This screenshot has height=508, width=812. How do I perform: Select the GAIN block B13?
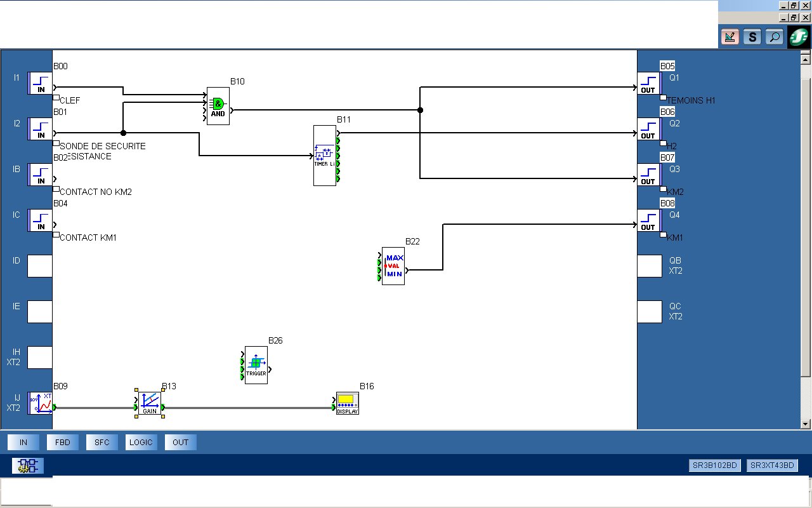click(150, 403)
